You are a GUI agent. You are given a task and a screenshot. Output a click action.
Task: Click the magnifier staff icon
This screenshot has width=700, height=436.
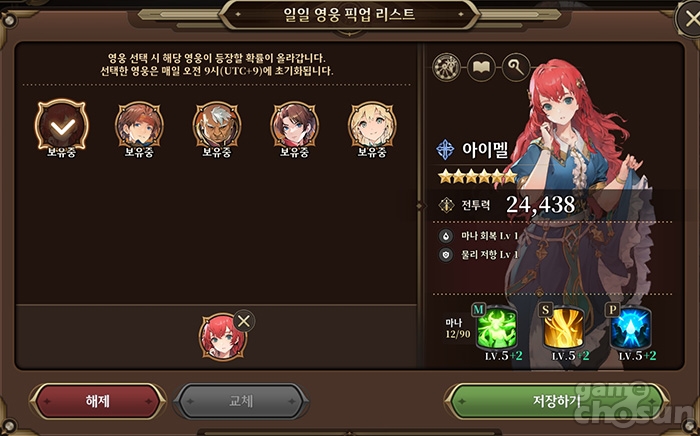516,67
